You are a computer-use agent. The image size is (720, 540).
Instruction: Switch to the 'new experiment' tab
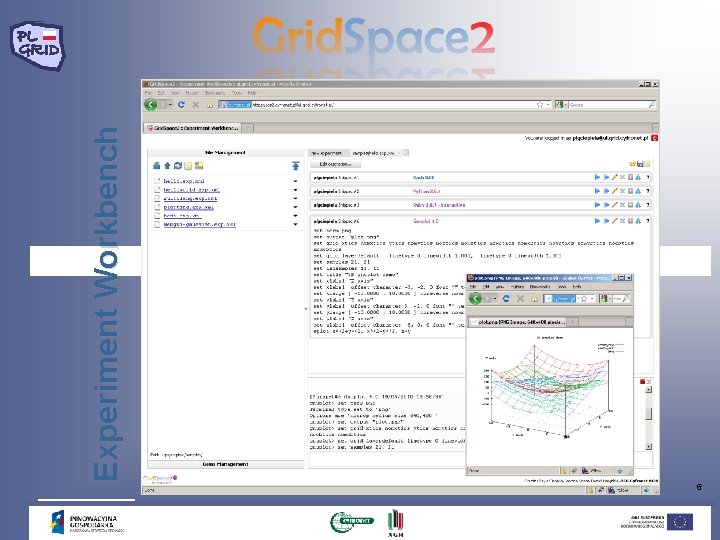click(x=327, y=153)
